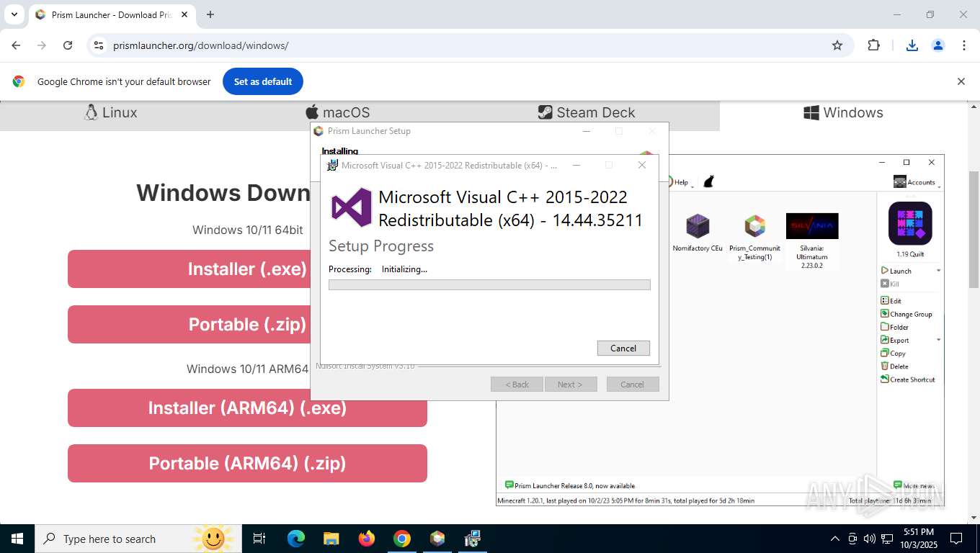The width and height of the screenshot is (980, 553).
Task: Open Task View on the taskbar
Action: point(259,539)
